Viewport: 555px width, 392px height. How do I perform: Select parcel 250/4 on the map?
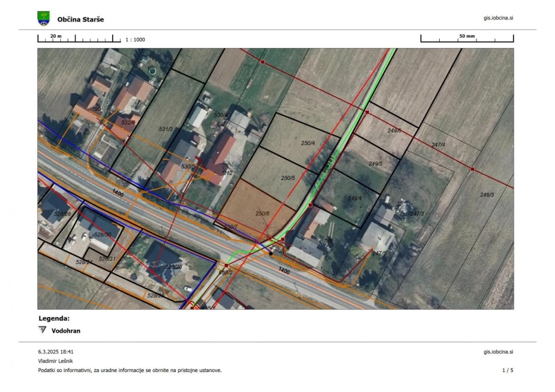click(302, 137)
